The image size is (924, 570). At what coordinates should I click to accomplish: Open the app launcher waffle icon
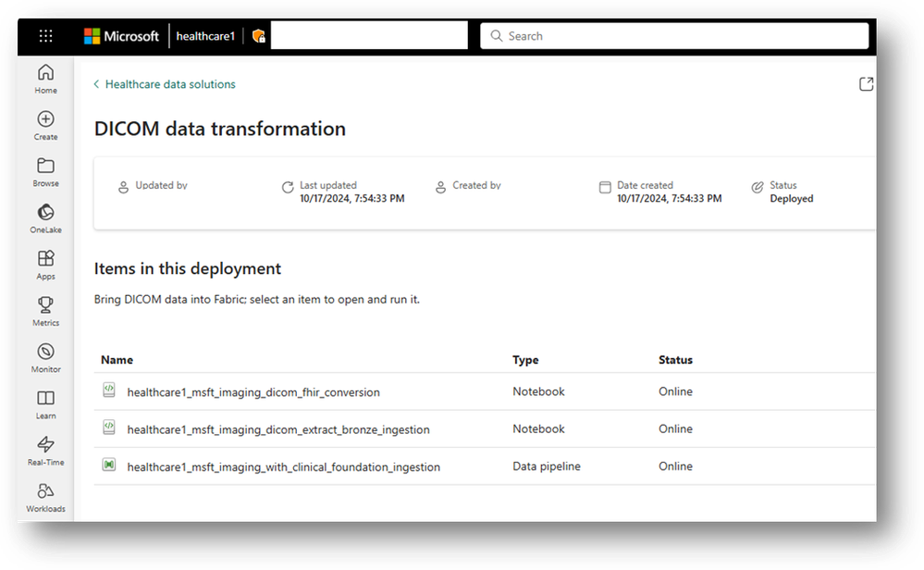45,36
